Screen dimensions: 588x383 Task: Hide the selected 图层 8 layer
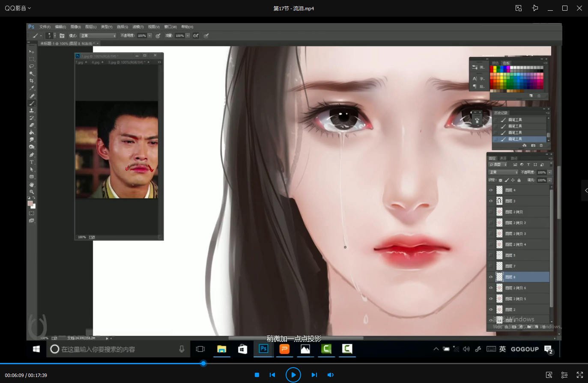click(x=491, y=277)
